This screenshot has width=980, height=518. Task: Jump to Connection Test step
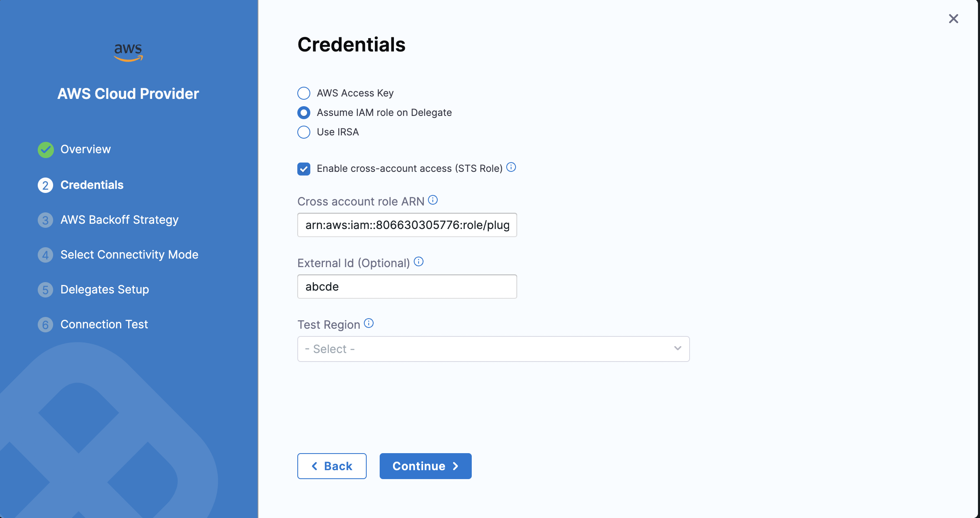[104, 324]
